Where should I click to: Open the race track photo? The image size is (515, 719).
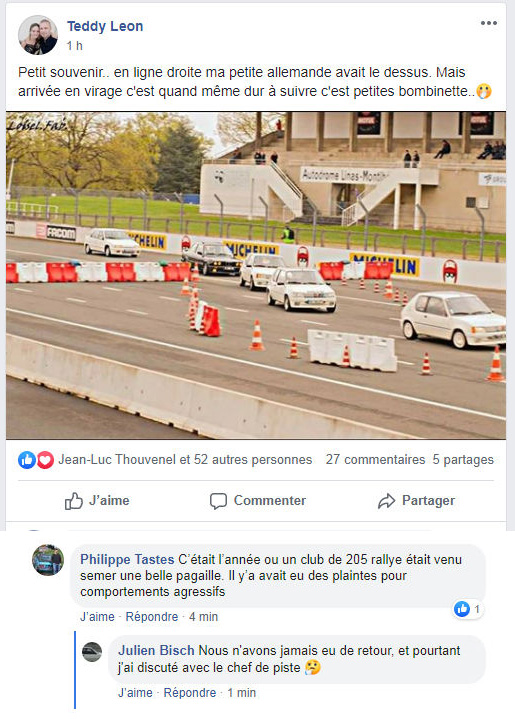256,275
